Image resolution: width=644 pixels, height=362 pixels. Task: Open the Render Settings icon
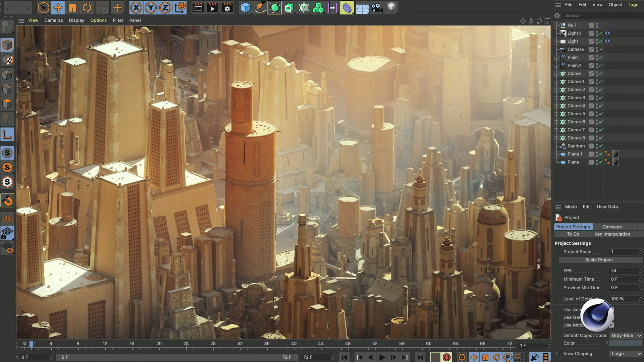click(227, 7)
